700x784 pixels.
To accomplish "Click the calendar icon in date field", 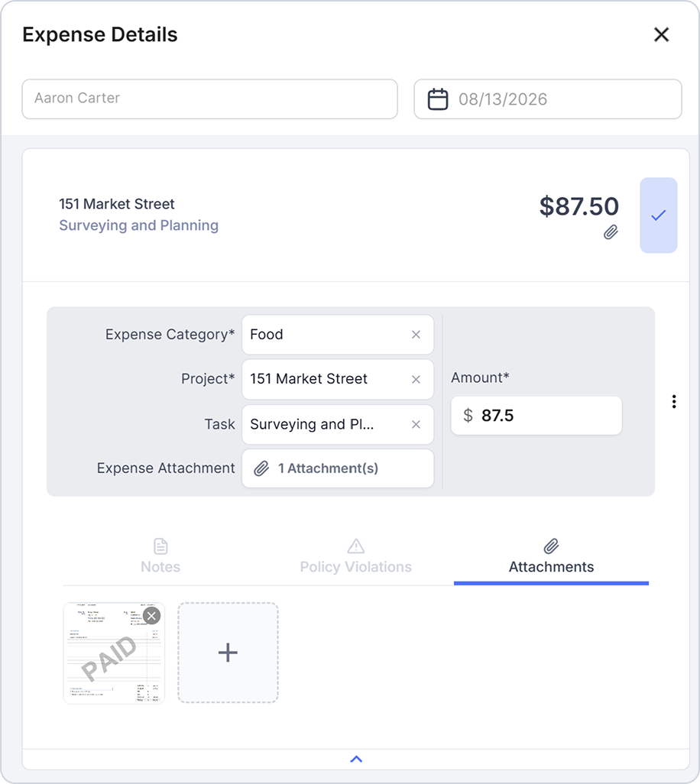I will 437,99.
